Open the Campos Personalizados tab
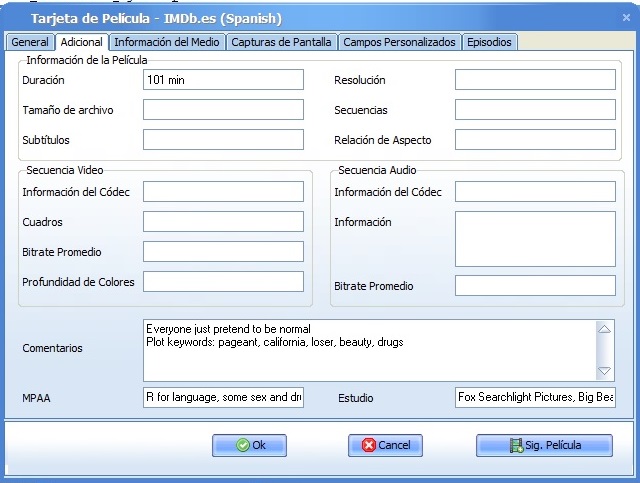 click(x=400, y=42)
